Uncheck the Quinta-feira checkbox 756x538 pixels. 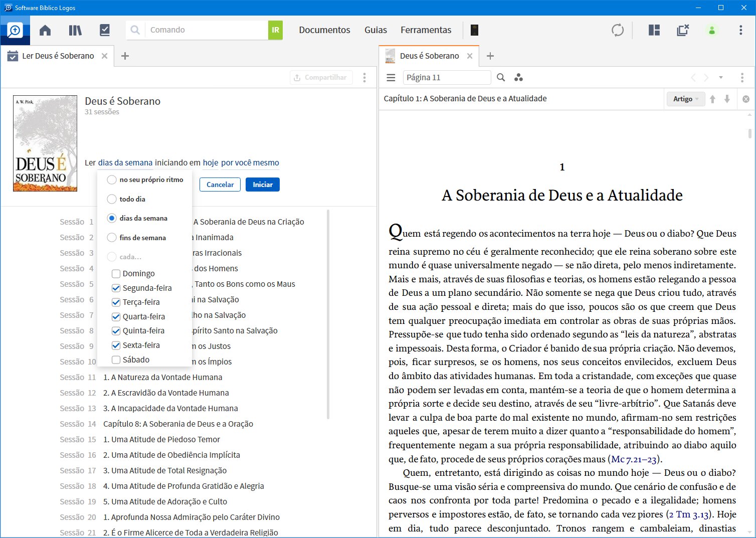click(116, 331)
